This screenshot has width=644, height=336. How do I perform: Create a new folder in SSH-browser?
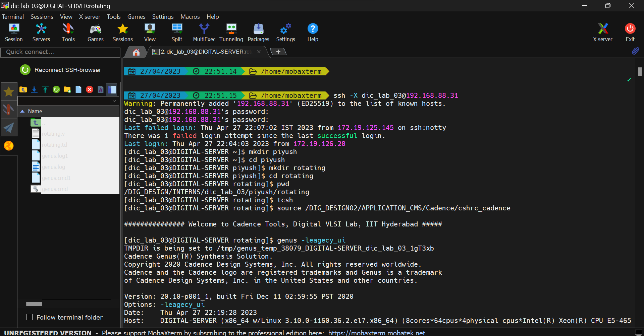pos(67,89)
